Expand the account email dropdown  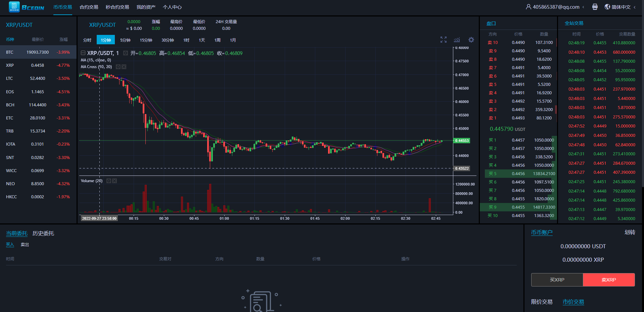point(583,7)
